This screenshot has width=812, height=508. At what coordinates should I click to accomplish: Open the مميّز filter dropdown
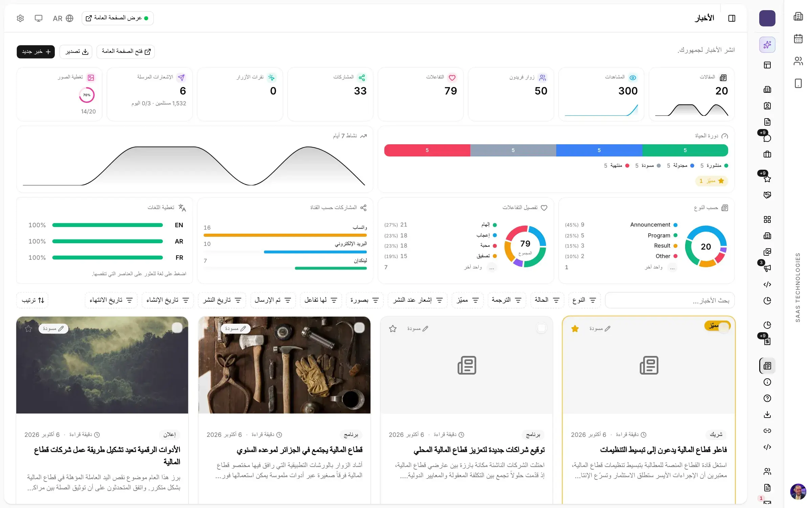click(468, 300)
